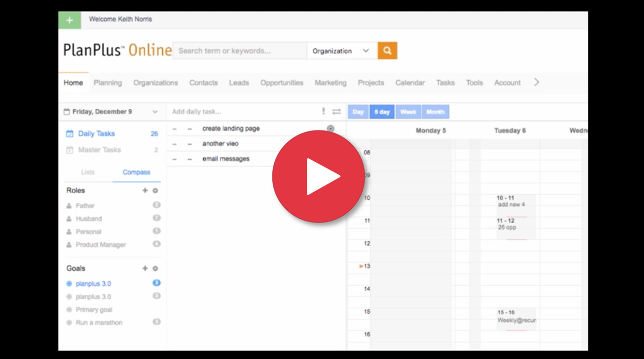Show more navigation tabs with right chevron
The height and width of the screenshot is (359, 644).
click(x=537, y=82)
